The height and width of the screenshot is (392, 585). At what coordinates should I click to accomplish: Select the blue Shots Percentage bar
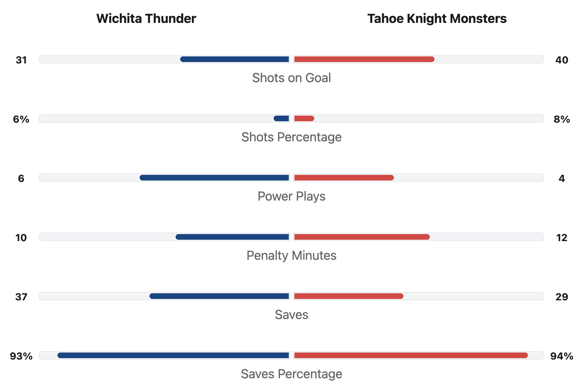click(x=281, y=118)
